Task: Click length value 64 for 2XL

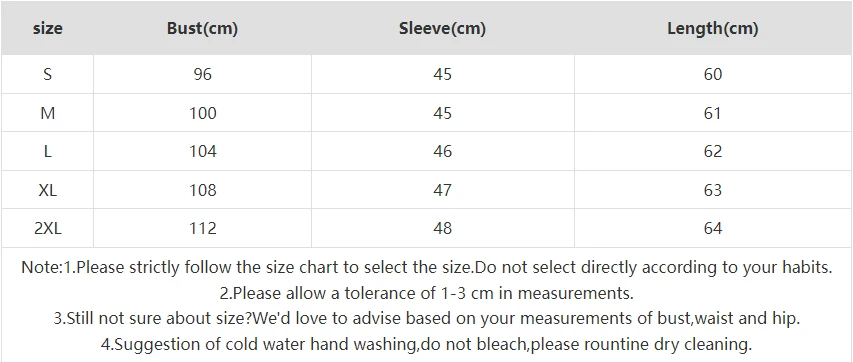Action: (x=713, y=228)
